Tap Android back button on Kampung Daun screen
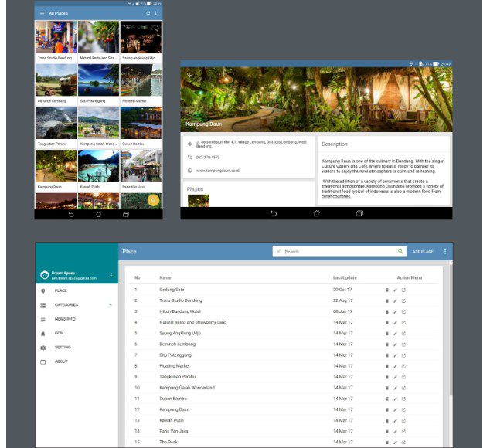490x448 pixels. point(273,213)
